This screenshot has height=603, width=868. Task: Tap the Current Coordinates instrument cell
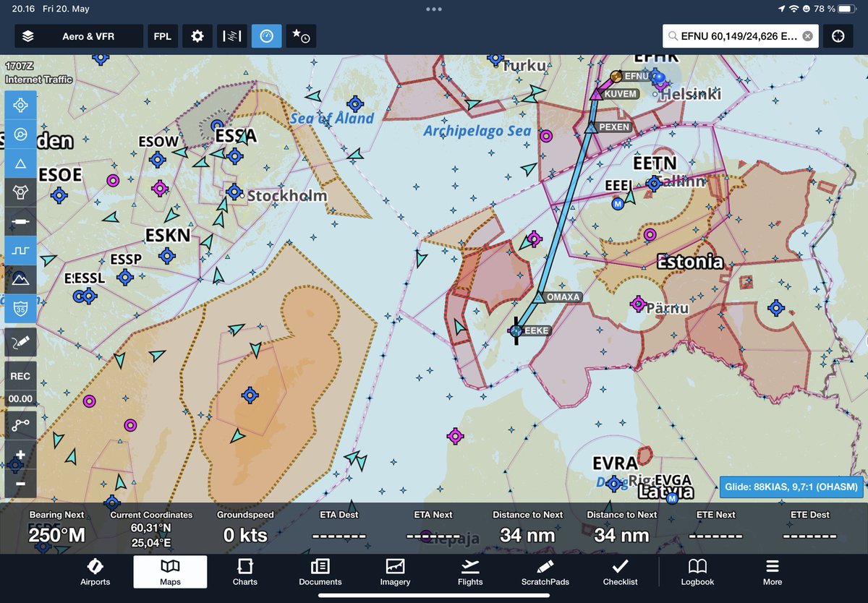[x=151, y=529]
